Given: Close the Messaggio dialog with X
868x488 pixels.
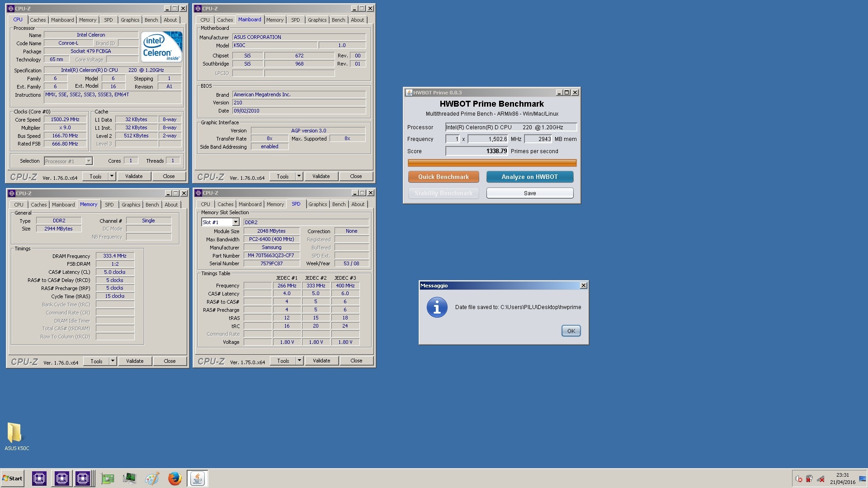Looking at the screenshot, I should 583,285.
